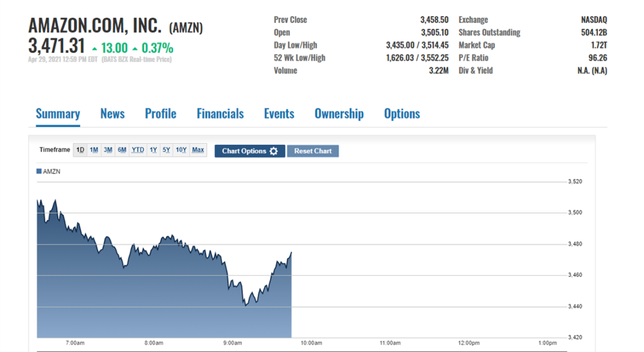Click the 3,520 price axis label
Screen dimensions: 644x352
coord(575,182)
